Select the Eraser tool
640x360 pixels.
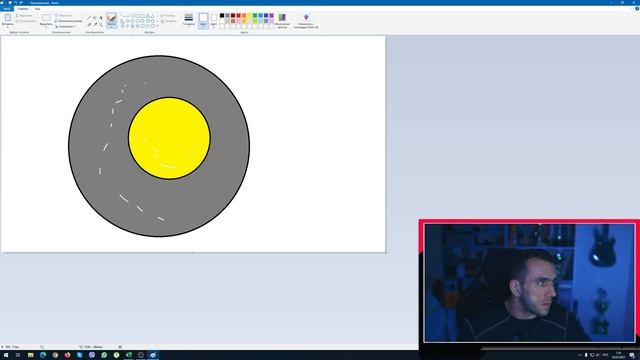pyautogui.click(x=89, y=24)
